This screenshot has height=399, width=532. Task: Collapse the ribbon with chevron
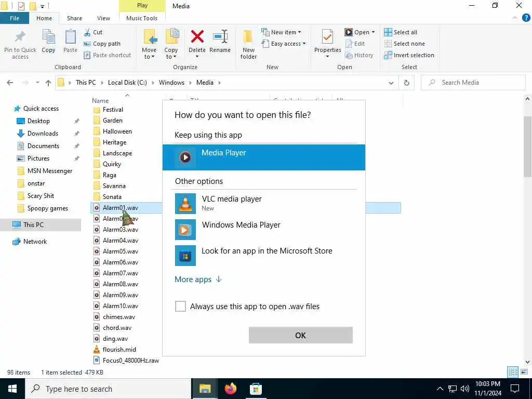(515, 18)
